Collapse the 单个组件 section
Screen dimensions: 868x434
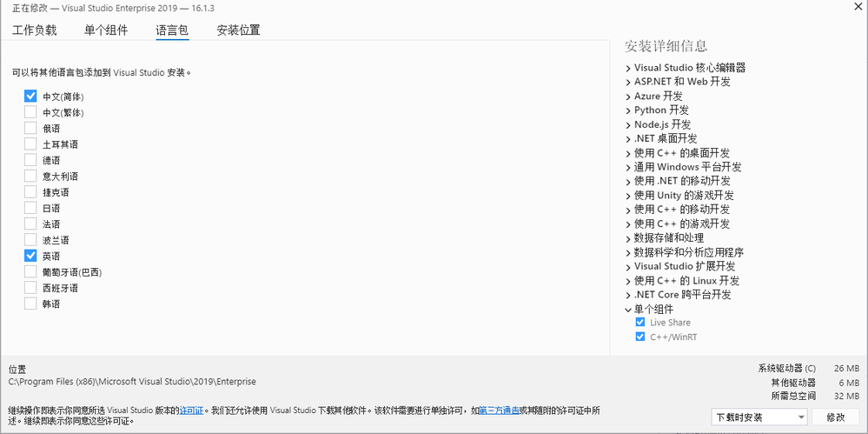click(x=628, y=310)
